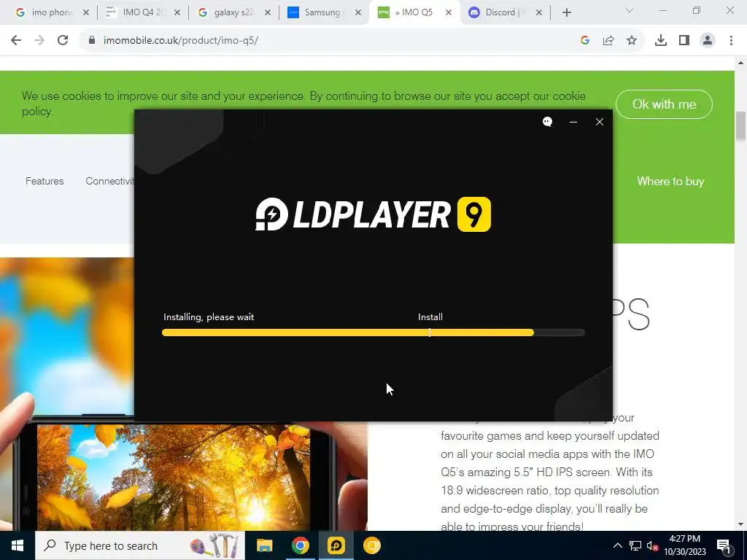Open the orange circle app in taskbar
This screenshot has height=560, width=747.
tap(371, 545)
